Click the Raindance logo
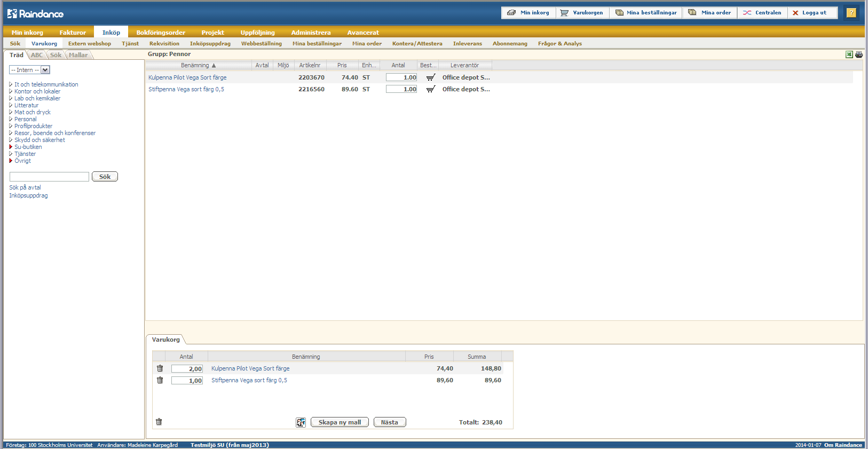 (x=36, y=13)
